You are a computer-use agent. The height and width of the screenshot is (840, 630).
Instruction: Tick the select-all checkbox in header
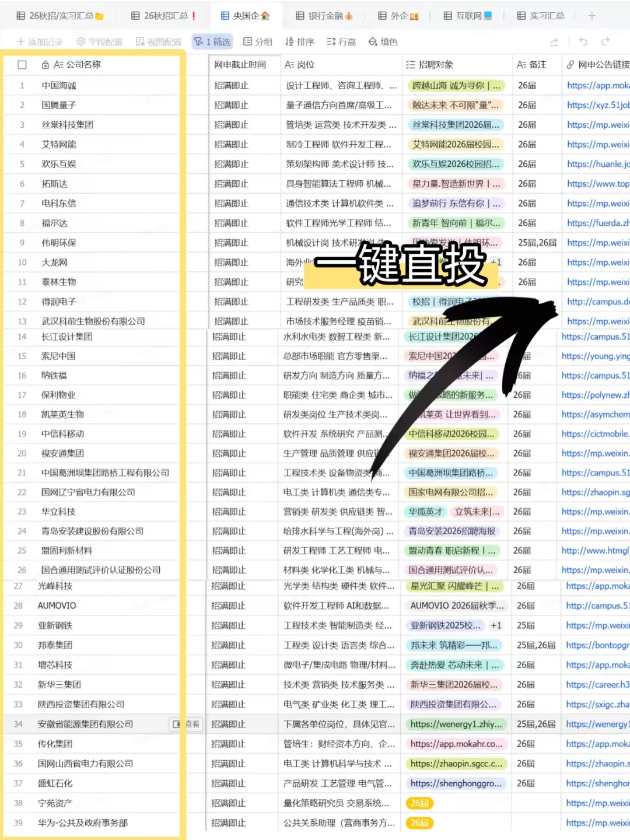[22, 65]
